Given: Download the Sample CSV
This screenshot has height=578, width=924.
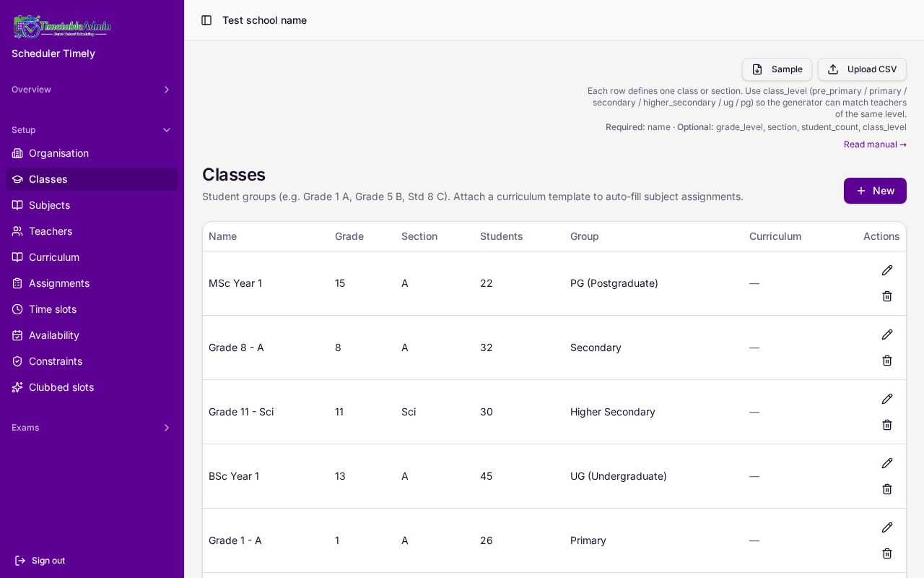Looking at the screenshot, I should click(777, 69).
